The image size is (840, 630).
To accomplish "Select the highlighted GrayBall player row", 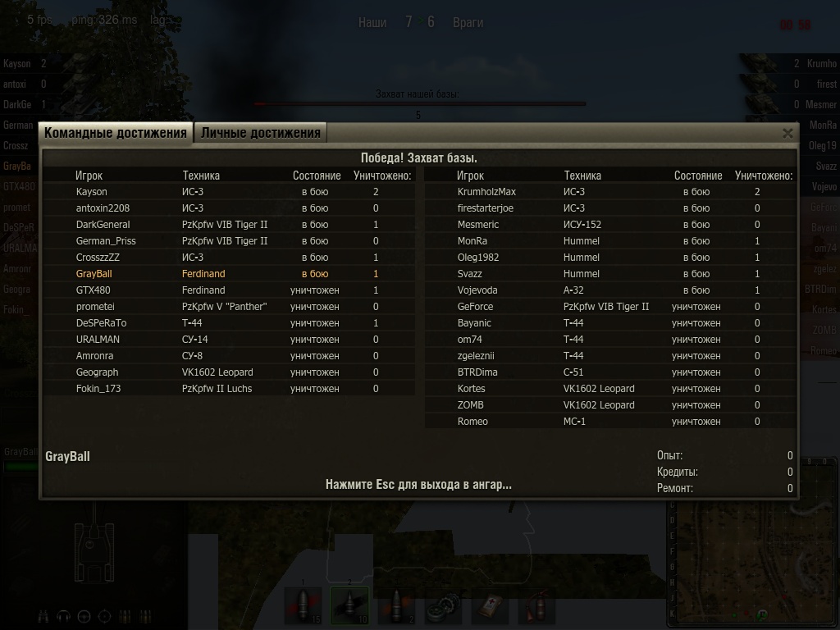I will tap(230, 274).
